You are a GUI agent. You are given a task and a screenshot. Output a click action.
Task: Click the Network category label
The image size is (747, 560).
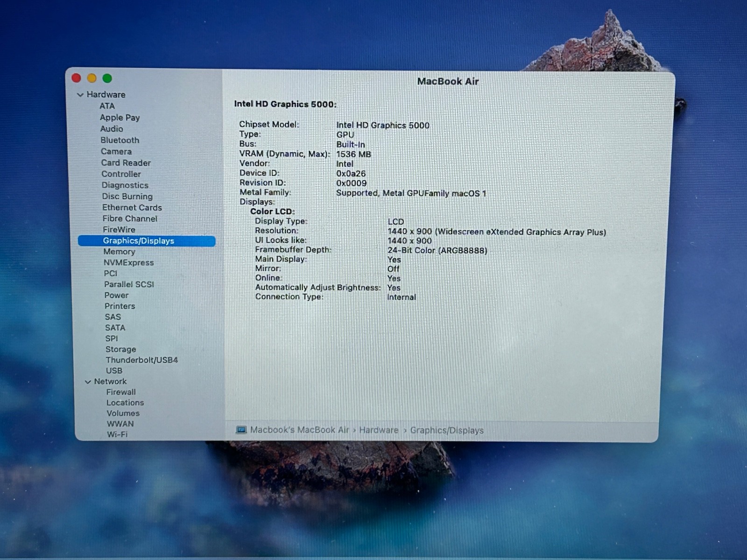(110, 381)
